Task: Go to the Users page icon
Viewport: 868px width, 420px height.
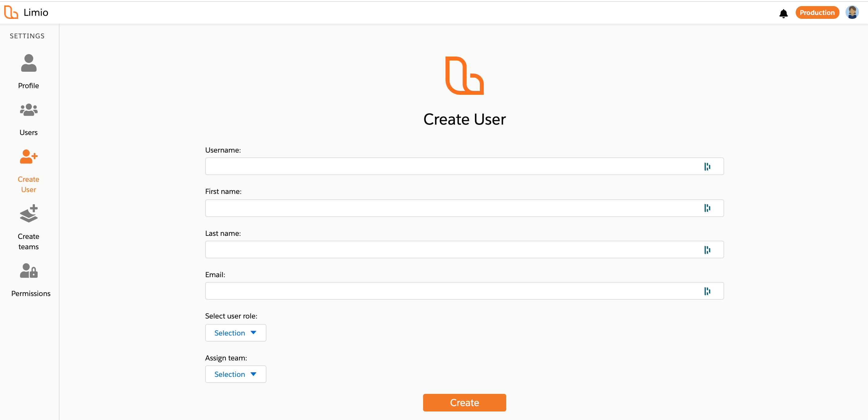Action: (x=29, y=110)
